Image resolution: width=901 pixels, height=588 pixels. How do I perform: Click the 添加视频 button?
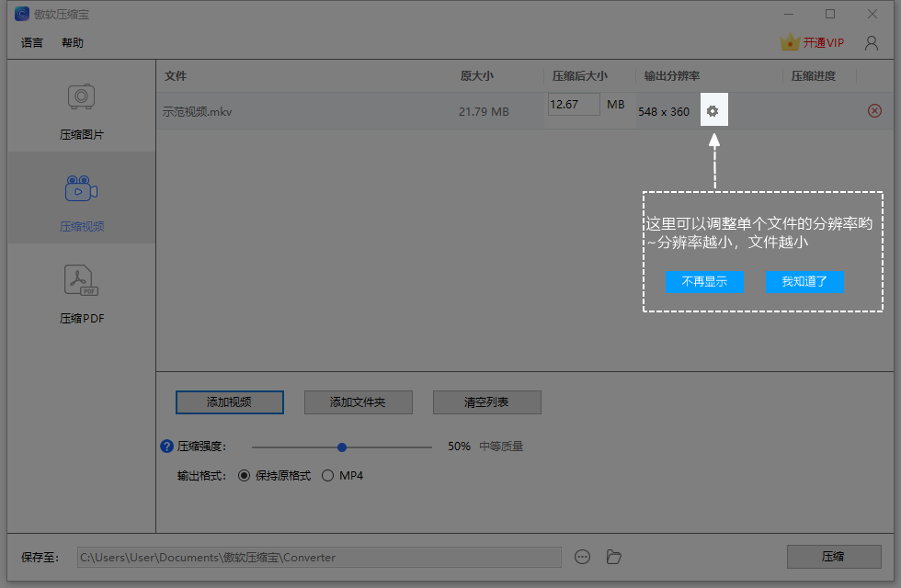pyautogui.click(x=230, y=402)
